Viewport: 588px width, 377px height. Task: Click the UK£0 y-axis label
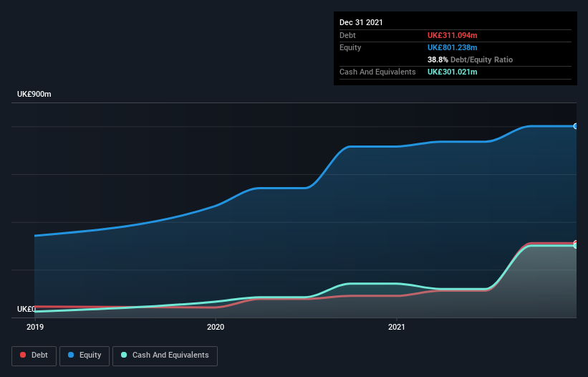tap(26, 309)
